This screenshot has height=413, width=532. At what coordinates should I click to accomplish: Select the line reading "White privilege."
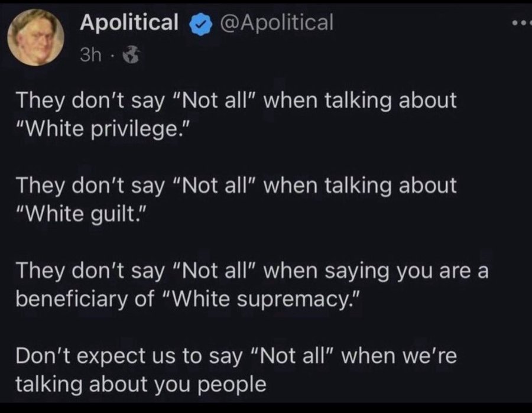pos(102,129)
